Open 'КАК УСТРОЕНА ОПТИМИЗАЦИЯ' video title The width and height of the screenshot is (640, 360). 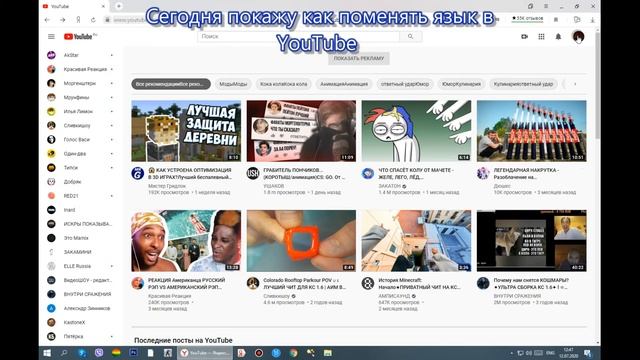tap(190, 173)
